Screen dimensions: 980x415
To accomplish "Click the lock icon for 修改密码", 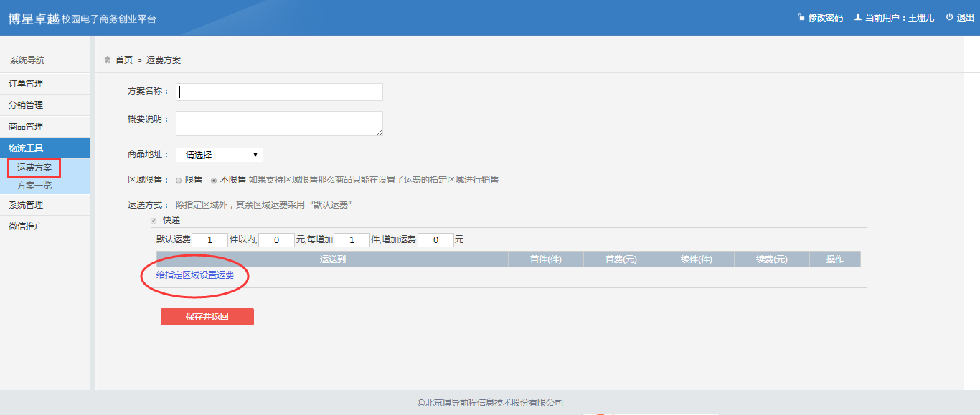I will (x=801, y=17).
